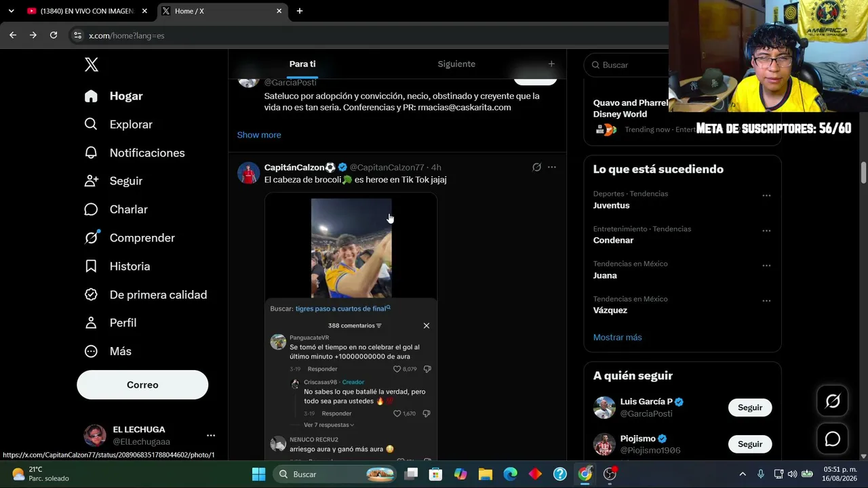Click the Show more link
The height and width of the screenshot is (488, 868).
tap(259, 135)
